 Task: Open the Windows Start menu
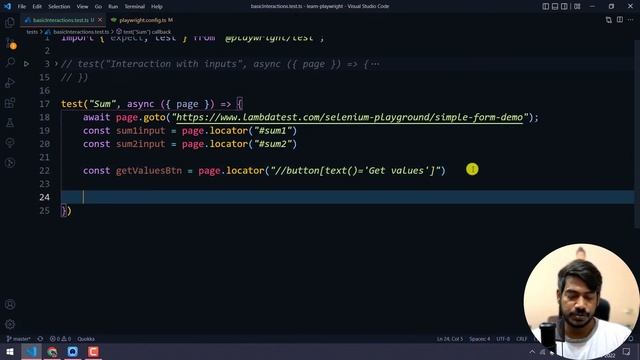click(10, 351)
